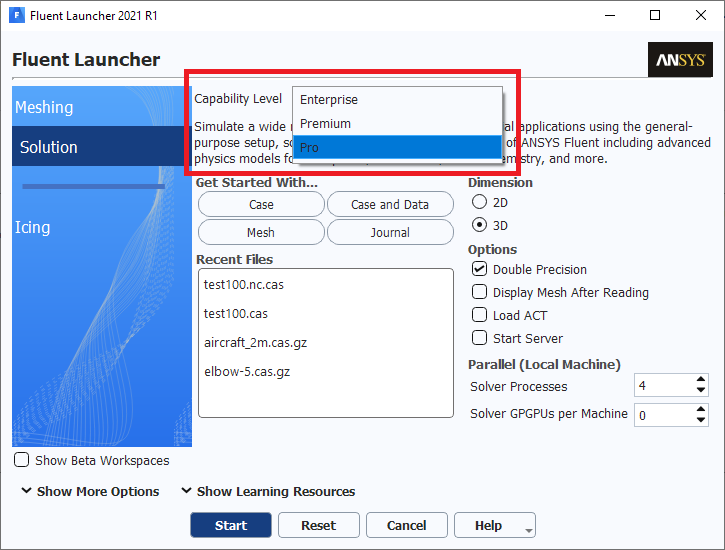This screenshot has width=725, height=550.
Task: Enable Display Mesh After Reading
Action: (x=479, y=292)
